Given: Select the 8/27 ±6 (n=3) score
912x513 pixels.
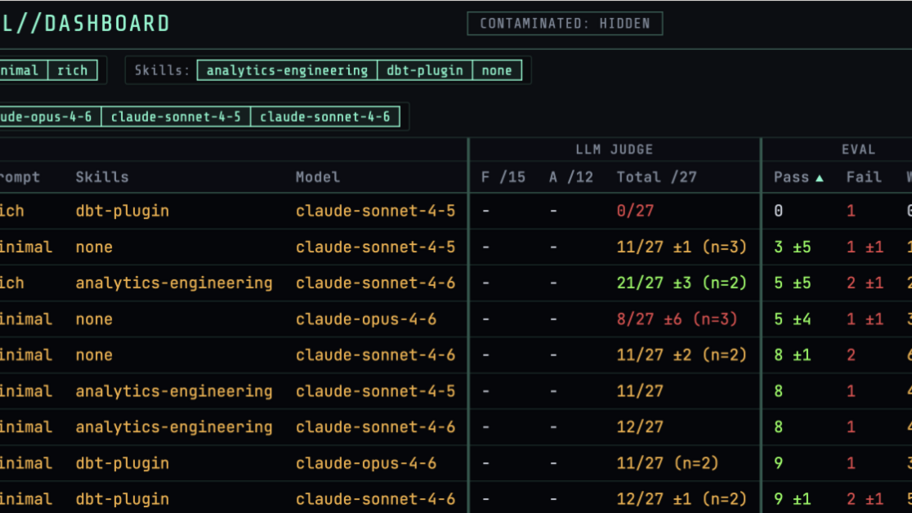Looking at the screenshot, I should coord(677,319).
